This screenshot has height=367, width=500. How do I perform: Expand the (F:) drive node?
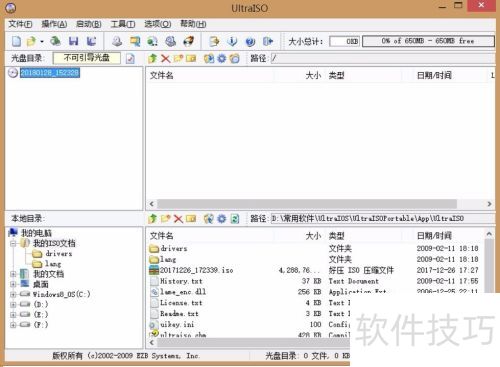tap(13, 324)
